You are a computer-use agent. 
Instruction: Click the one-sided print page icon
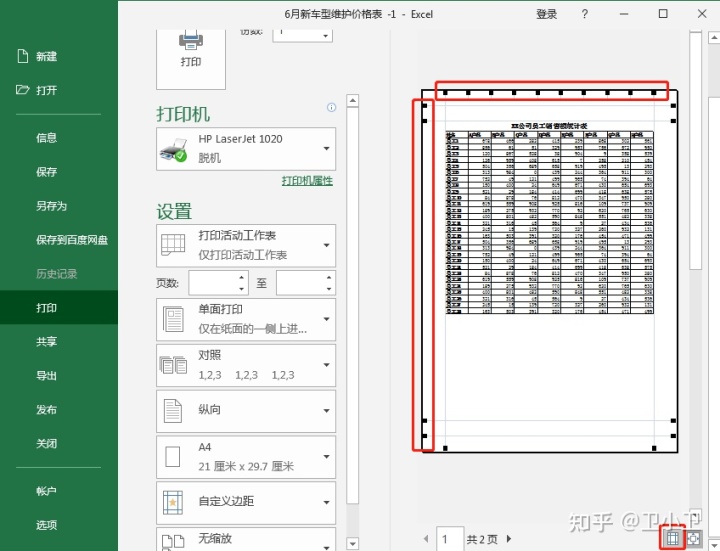(x=173, y=319)
